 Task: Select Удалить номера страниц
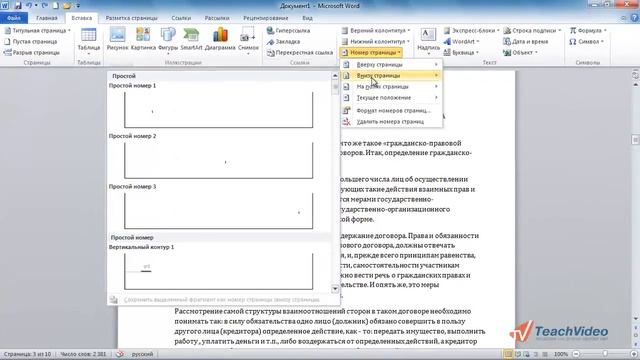[x=391, y=122]
